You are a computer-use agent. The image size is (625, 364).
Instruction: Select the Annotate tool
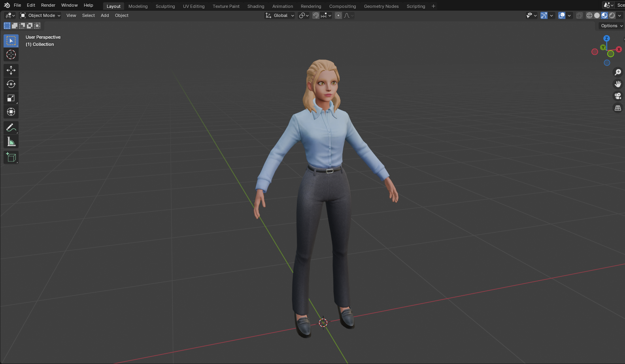(11, 128)
